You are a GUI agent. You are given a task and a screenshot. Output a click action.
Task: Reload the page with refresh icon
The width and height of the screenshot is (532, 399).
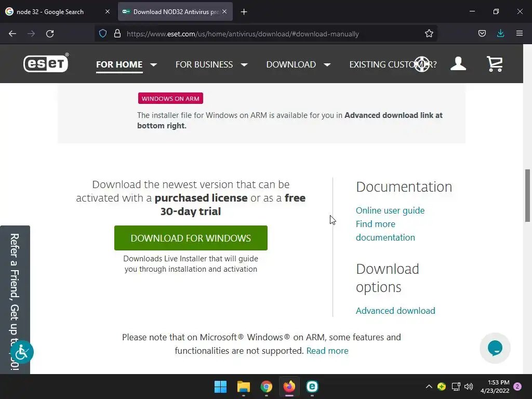pos(50,34)
